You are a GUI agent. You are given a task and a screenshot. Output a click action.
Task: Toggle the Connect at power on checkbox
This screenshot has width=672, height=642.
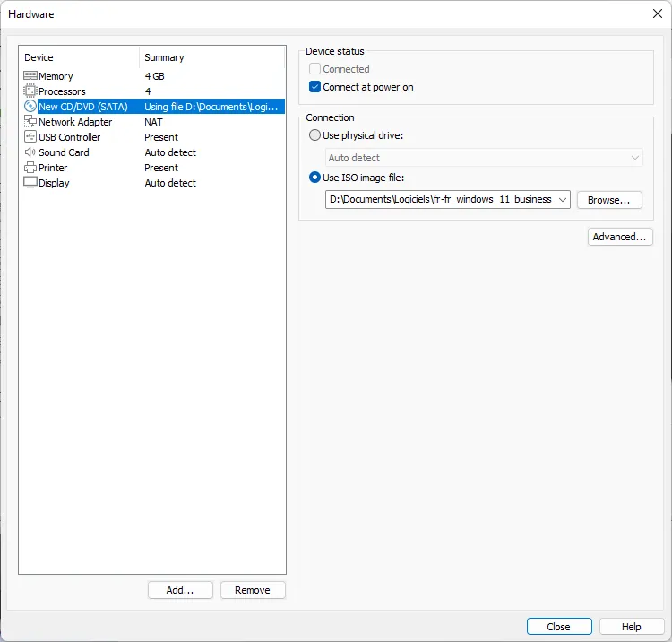point(315,87)
